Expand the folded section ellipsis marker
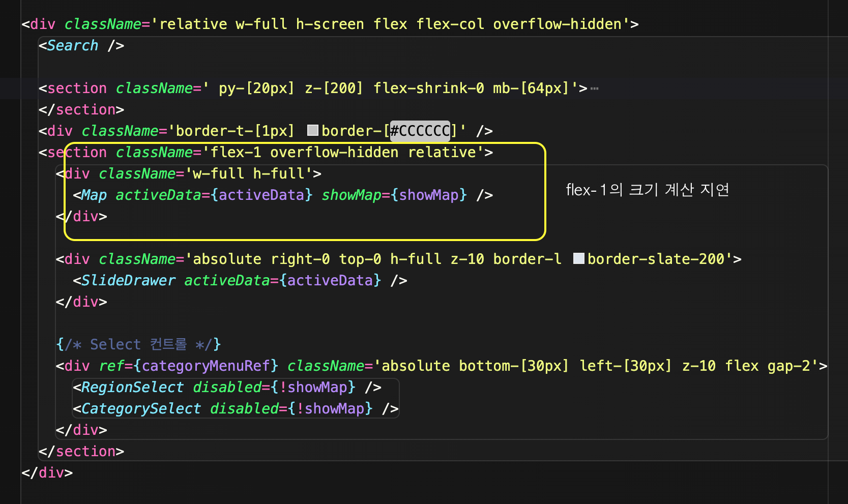The height and width of the screenshot is (504, 848). [x=594, y=88]
